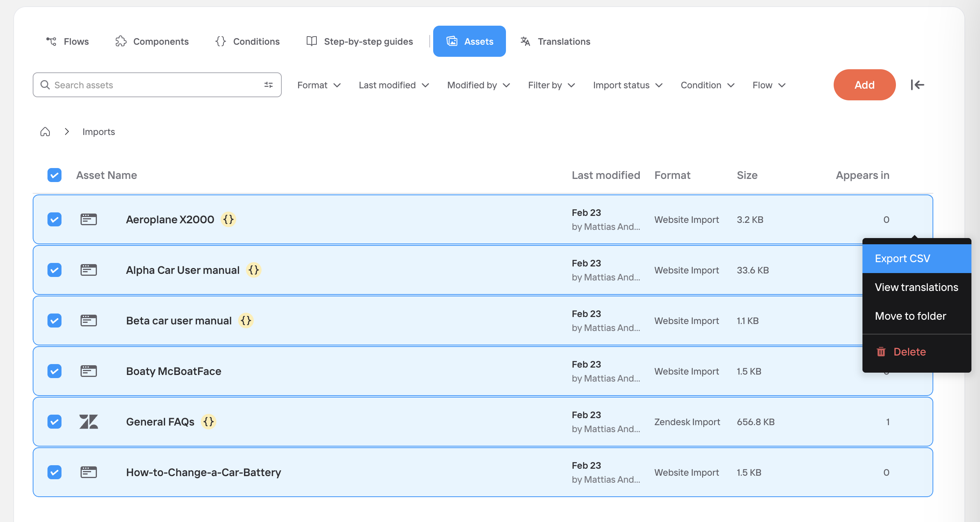
Task: Open the Import status dropdown
Action: [x=627, y=85]
